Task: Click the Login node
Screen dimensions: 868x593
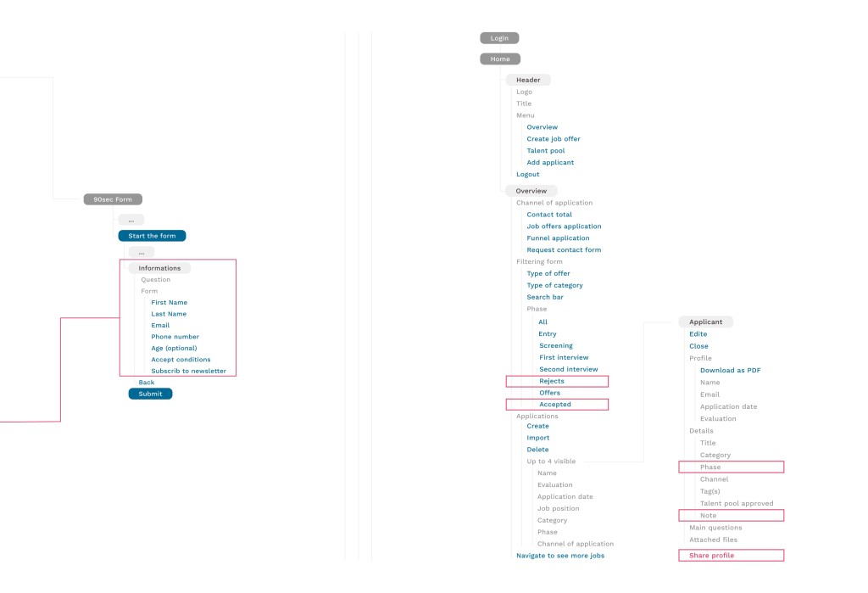Action: click(499, 38)
